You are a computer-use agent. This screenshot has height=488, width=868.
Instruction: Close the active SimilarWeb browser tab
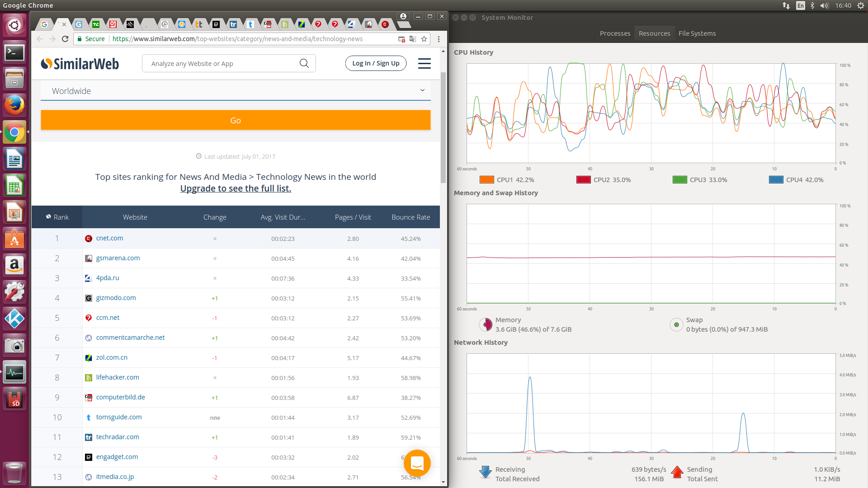point(64,24)
